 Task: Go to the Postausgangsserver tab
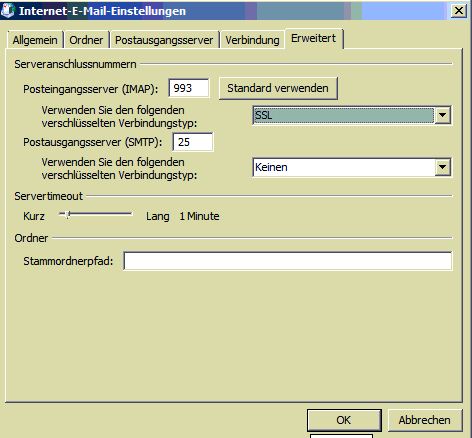pos(164,40)
